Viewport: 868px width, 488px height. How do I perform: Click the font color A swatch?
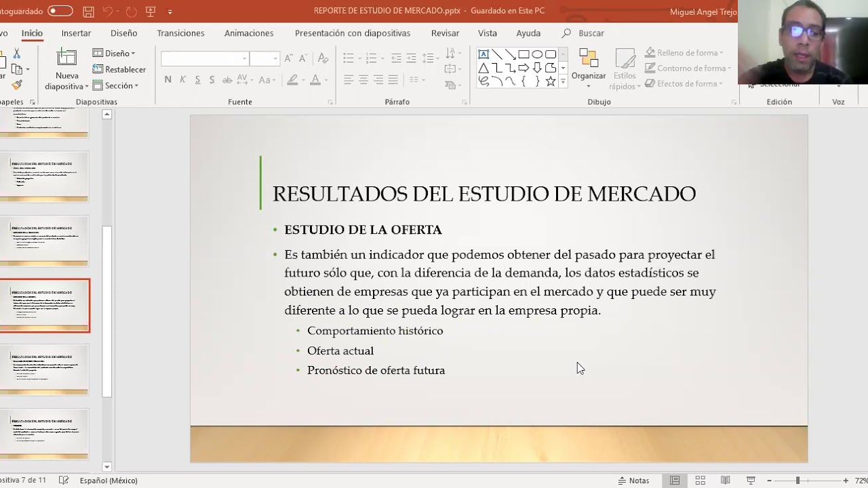pyautogui.click(x=315, y=80)
